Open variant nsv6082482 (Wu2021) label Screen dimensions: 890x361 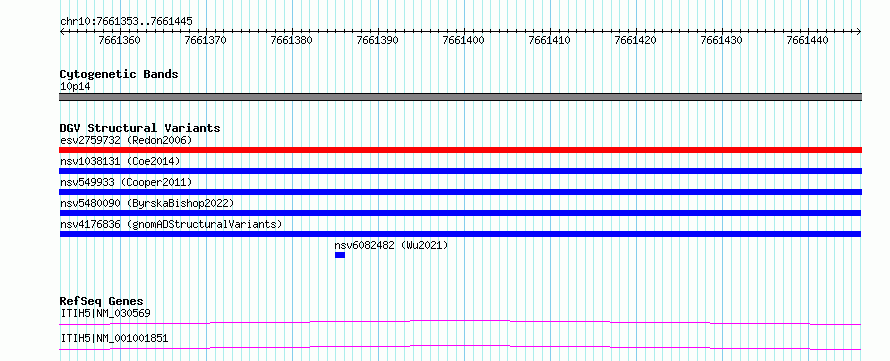[x=391, y=246]
